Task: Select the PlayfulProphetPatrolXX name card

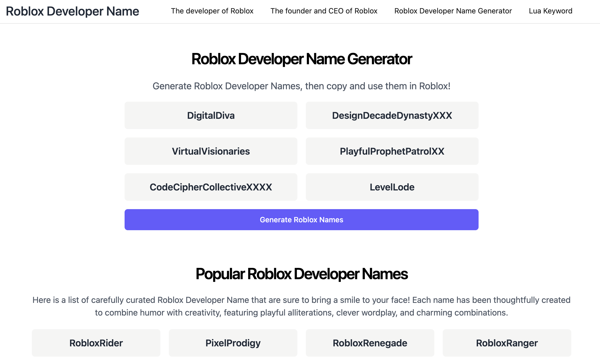Action: tap(392, 151)
